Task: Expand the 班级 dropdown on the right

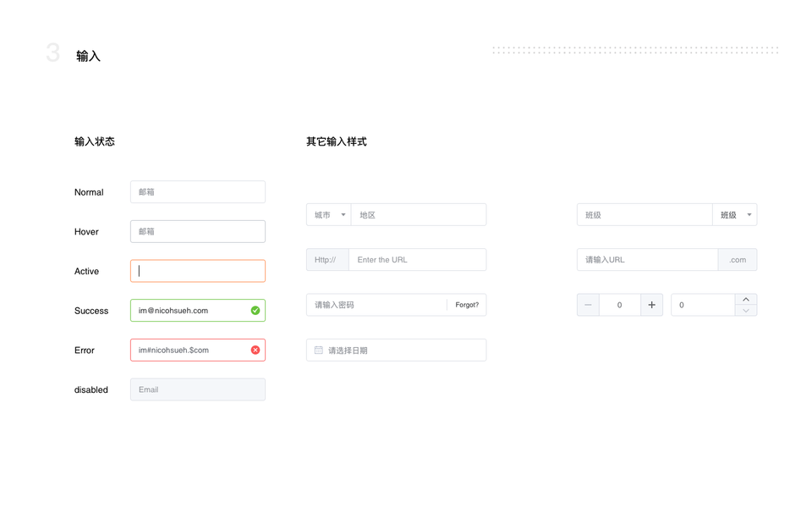Action: 734,215
